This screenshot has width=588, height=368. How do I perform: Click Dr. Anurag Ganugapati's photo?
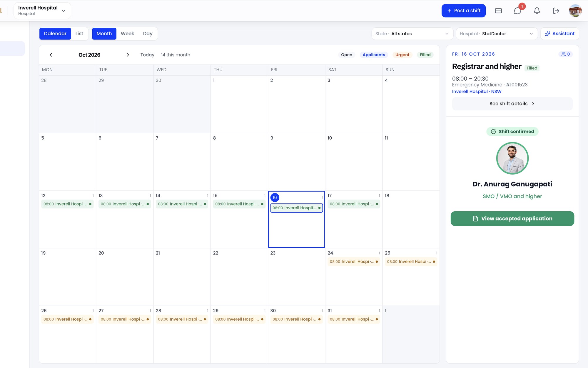point(512,158)
